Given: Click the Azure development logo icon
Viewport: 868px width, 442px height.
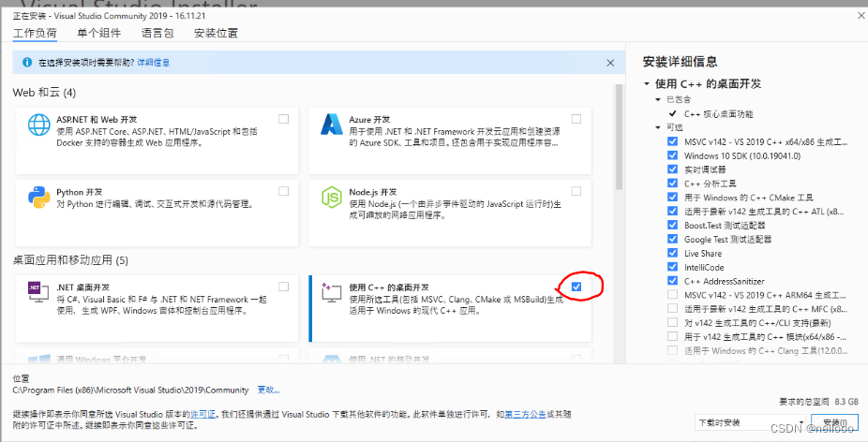Looking at the screenshot, I should click(x=332, y=125).
